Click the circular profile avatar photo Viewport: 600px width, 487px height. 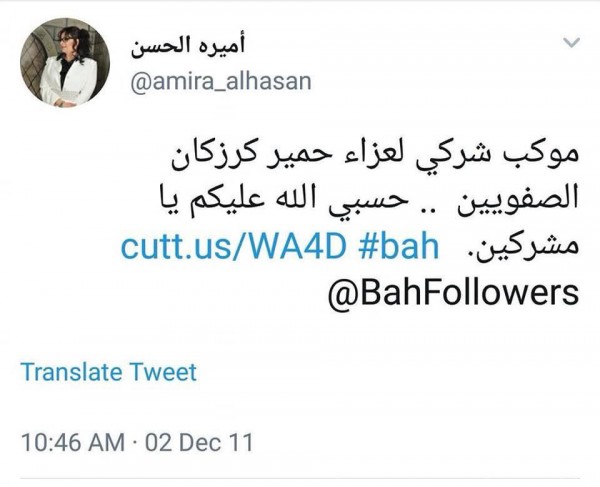pos(65,62)
